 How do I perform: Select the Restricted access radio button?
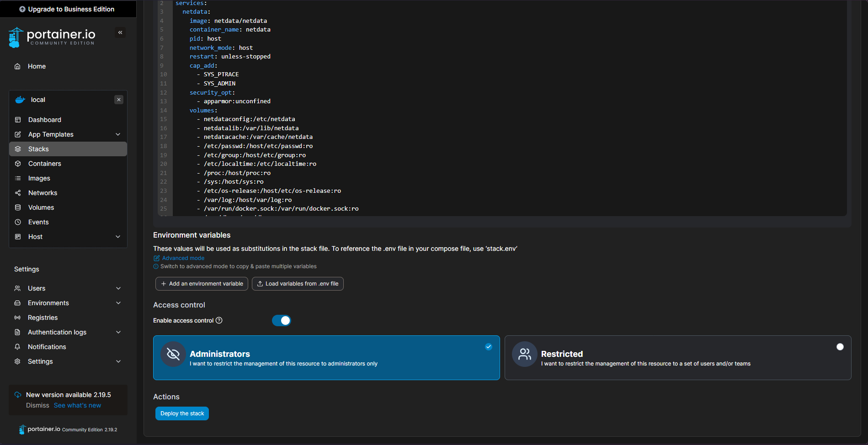(840, 347)
